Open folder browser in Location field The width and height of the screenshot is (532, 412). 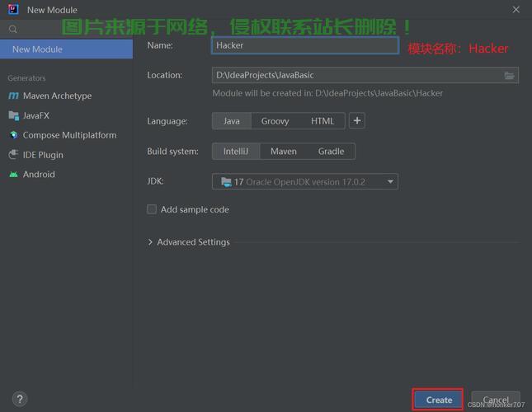pyautogui.click(x=511, y=76)
